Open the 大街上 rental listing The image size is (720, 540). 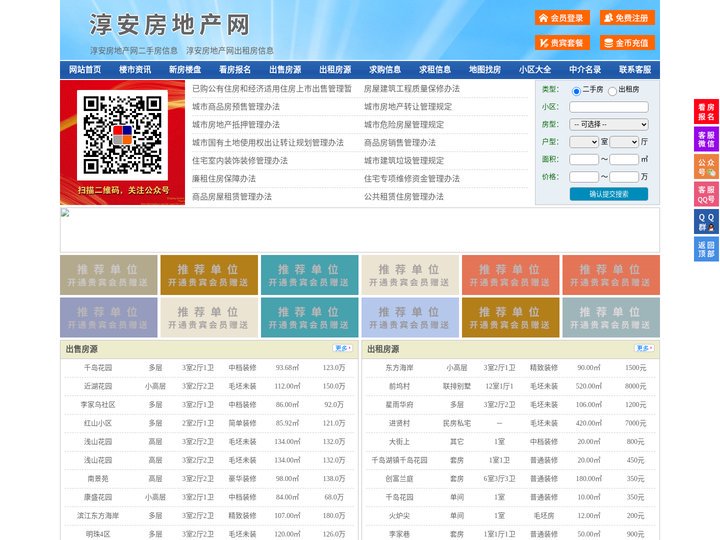[399, 442]
